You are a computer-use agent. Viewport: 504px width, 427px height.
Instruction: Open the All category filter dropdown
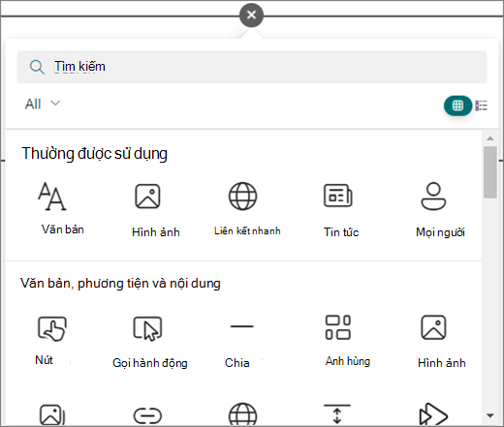pyautogui.click(x=43, y=104)
